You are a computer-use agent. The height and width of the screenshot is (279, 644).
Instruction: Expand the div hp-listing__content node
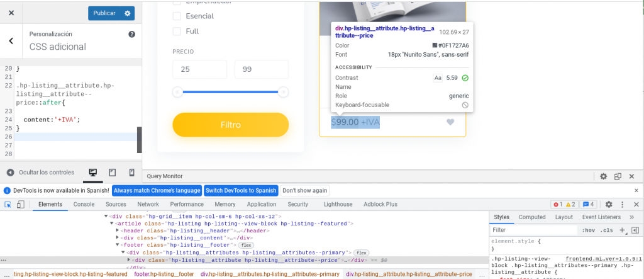click(118, 238)
